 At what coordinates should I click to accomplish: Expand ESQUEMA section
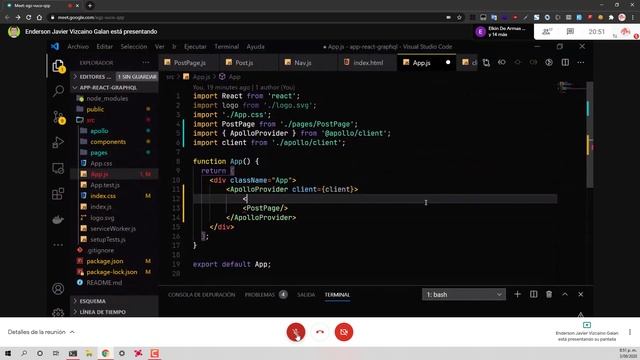(114, 301)
